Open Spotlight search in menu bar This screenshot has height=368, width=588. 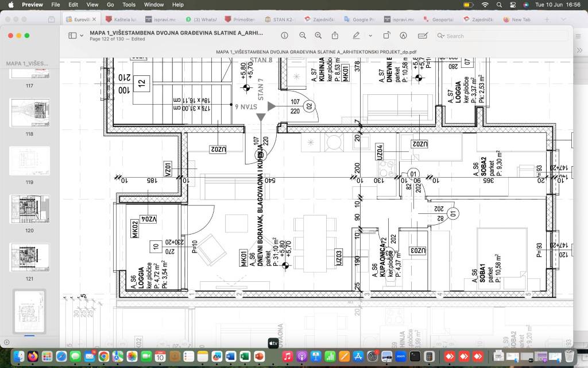[x=498, y=5]
